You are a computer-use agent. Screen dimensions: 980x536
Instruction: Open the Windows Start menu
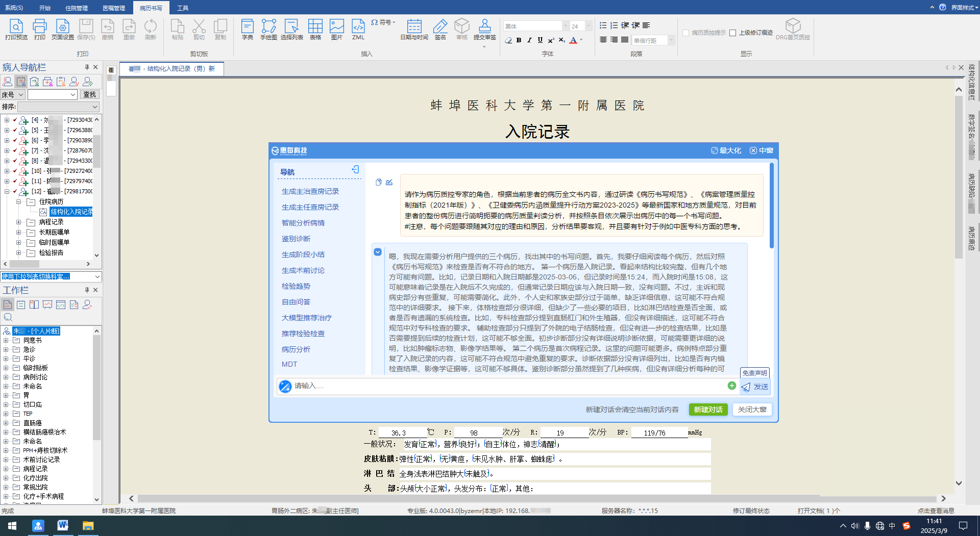(x=13, y=525)
